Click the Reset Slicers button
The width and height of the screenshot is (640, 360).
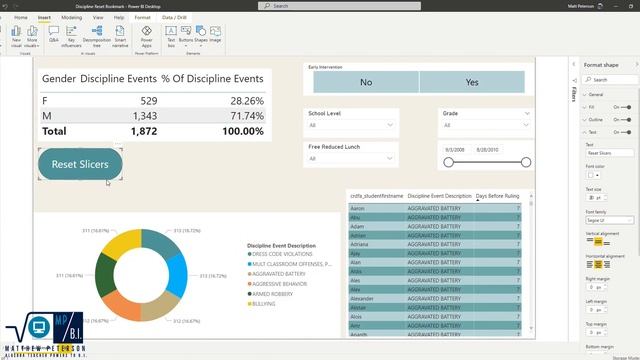point(80,164)
